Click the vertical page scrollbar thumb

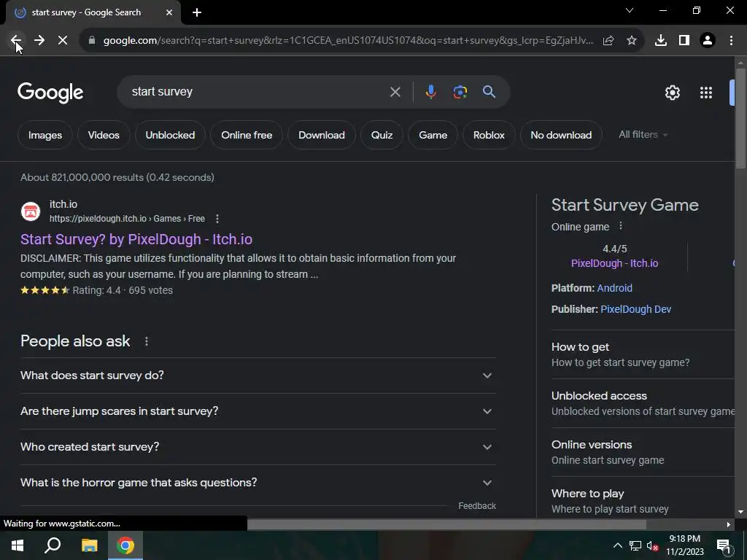(740, 118)
